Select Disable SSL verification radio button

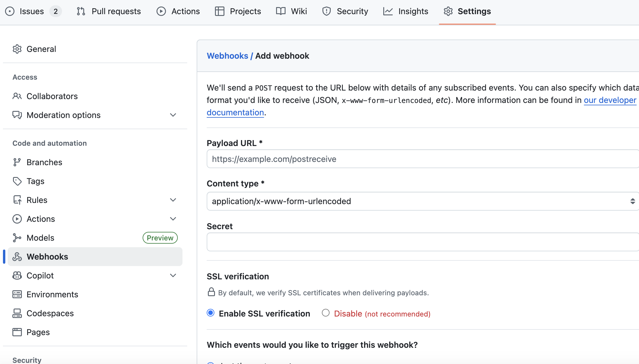pos(325,313)
